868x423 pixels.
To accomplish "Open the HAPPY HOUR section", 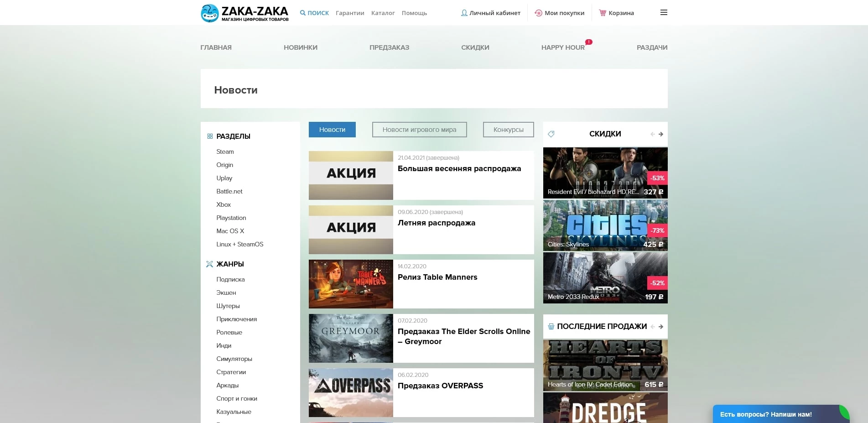I will pyautogui.click(x=562, y=47).
